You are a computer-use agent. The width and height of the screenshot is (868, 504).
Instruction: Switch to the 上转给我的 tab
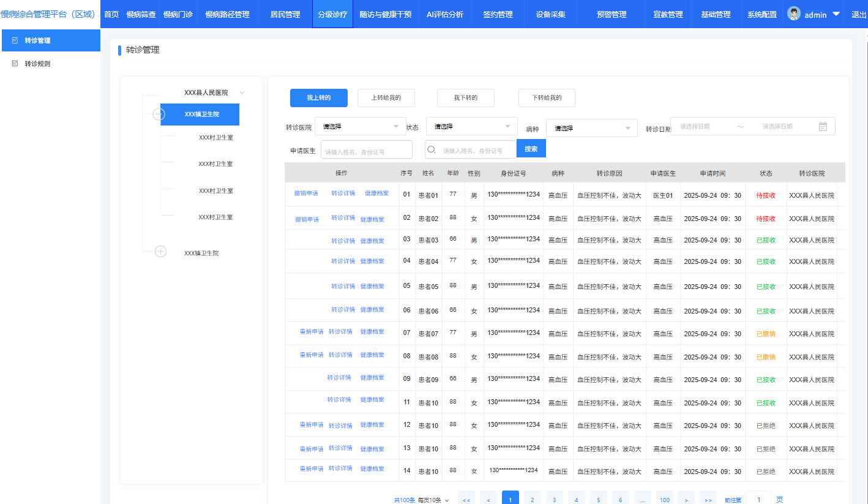coord(386,98)
